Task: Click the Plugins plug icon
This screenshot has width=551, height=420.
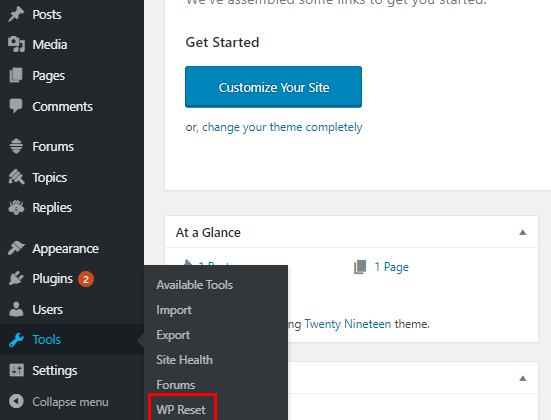Action: (x=16, y=279)
